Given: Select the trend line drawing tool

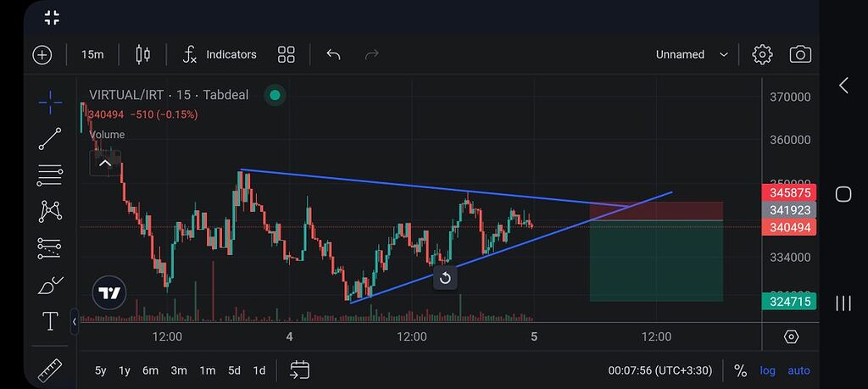Looking at the screenshot, I should pos(50,139).
